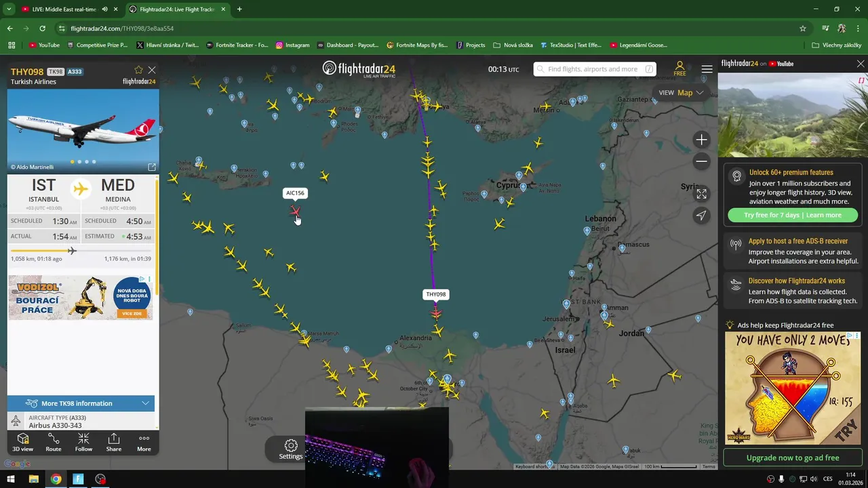Open Chrome three-dot menu

[859, 28]
